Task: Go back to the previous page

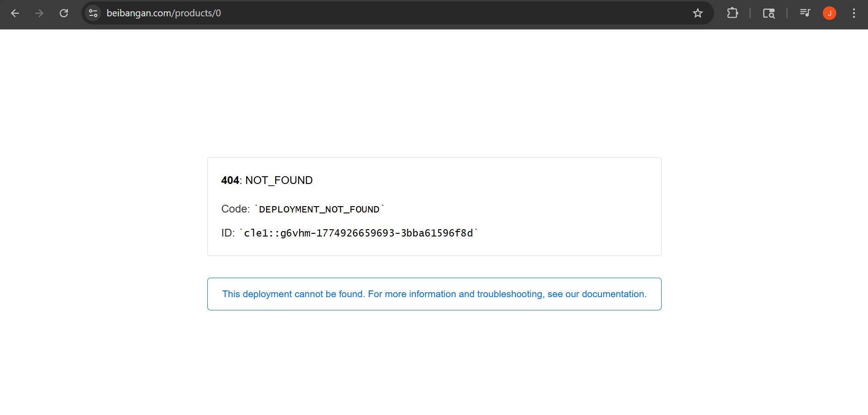Action: pyautogui.click(x=15, y=13)
